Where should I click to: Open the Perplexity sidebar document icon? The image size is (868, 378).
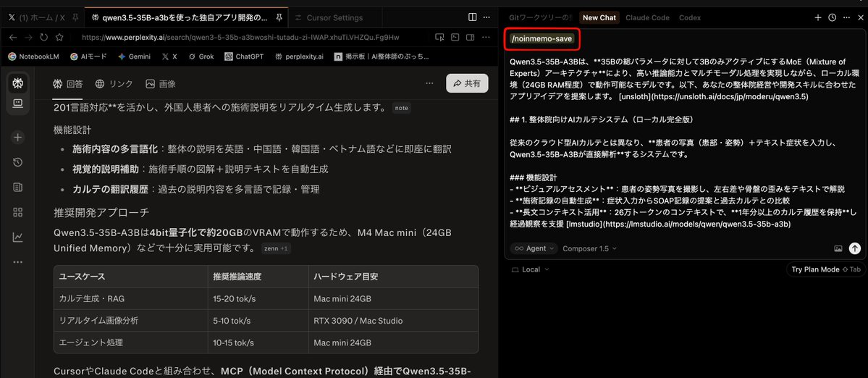point(17,187)
